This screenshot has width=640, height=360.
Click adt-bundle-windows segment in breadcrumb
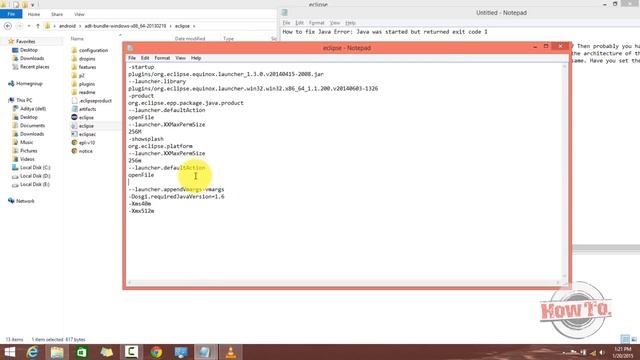tap(125, 26)
